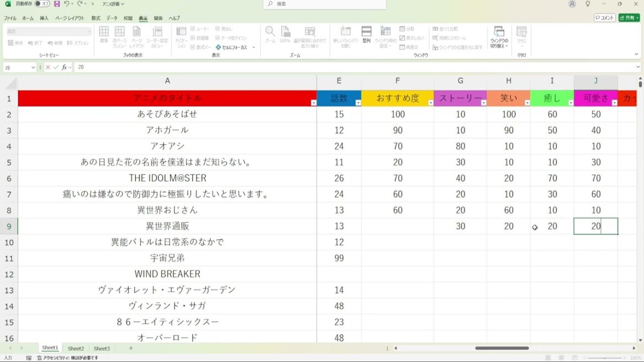
Task: Click the Share (共有) button
Action: click(x=629, y=18)
